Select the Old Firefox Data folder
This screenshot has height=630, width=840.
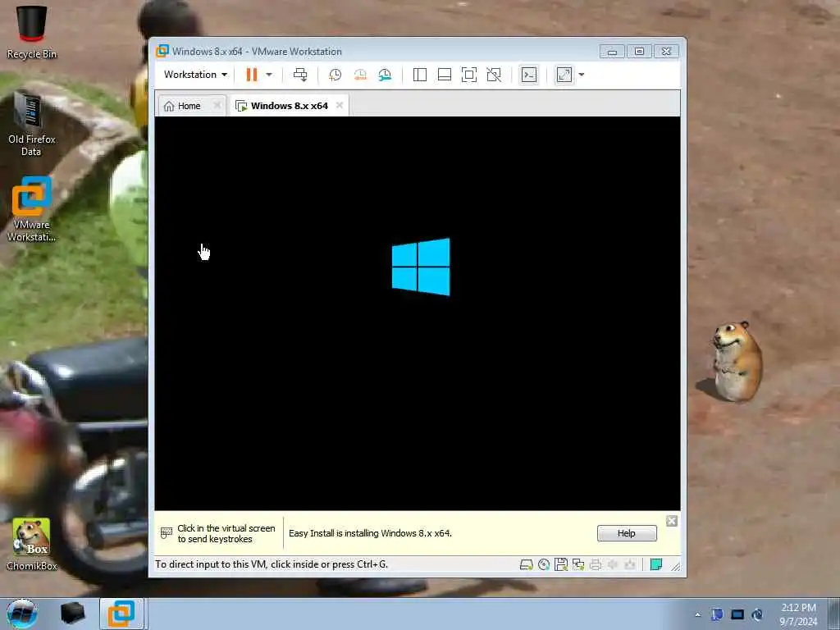click(32, 125)
